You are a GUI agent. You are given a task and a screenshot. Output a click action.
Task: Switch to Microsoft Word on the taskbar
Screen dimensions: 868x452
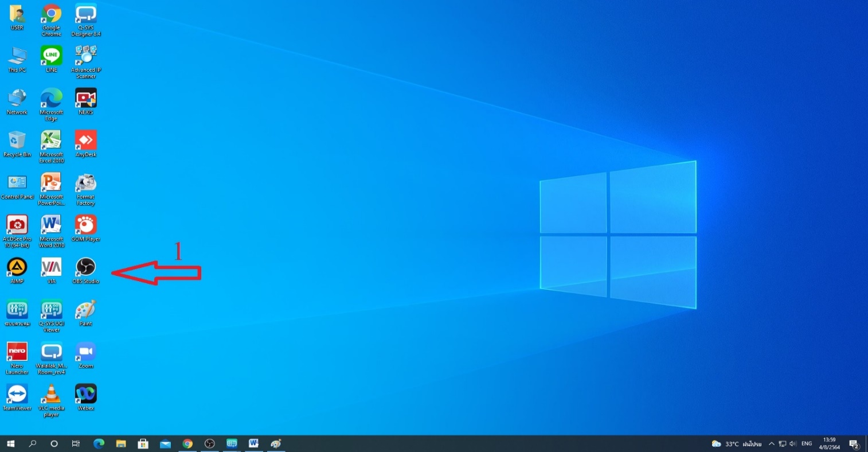tap(254, 443)
